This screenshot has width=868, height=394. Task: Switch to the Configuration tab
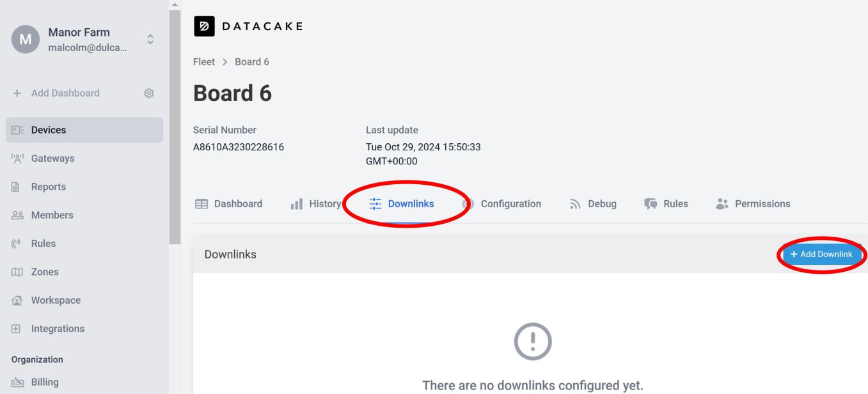coord(510,204)
